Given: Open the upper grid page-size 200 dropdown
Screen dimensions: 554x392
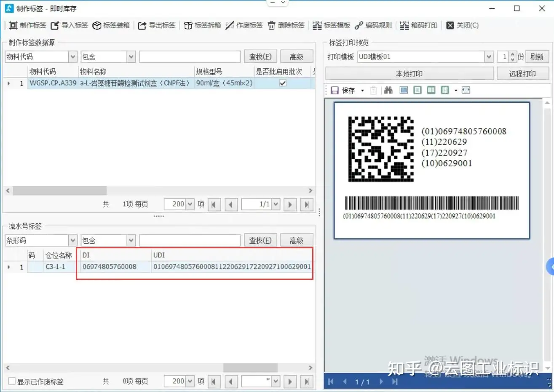Looking at the screenshot, I should coord(190,204).
